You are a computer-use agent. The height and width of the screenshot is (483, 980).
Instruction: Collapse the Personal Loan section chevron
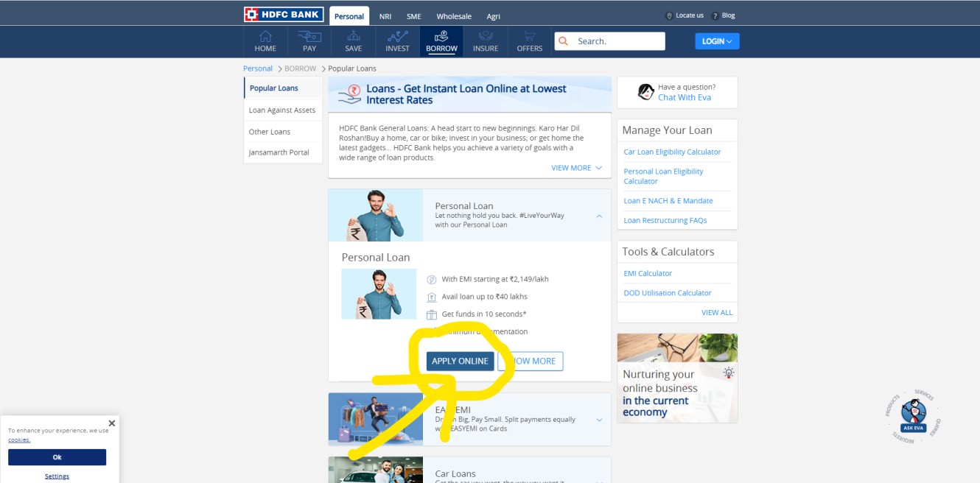(x=599, y=216)
